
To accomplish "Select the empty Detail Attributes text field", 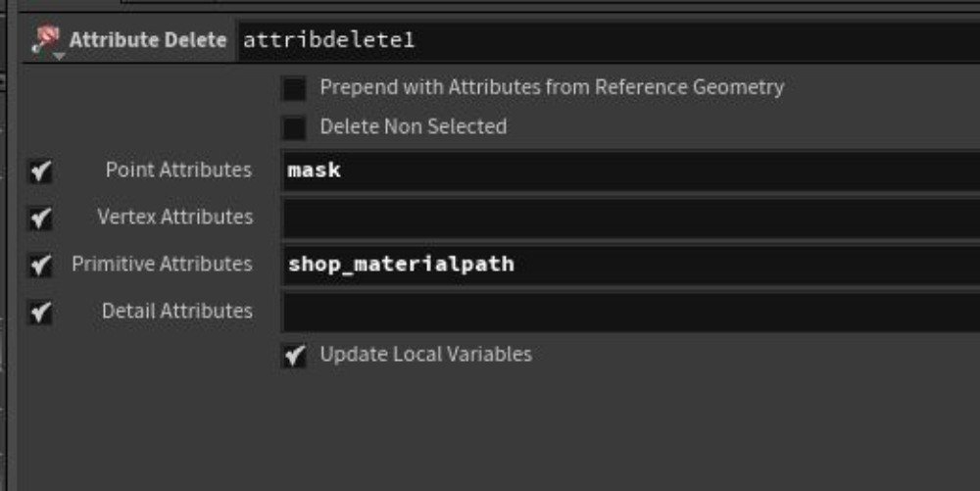I will click(x=631, y=313).
